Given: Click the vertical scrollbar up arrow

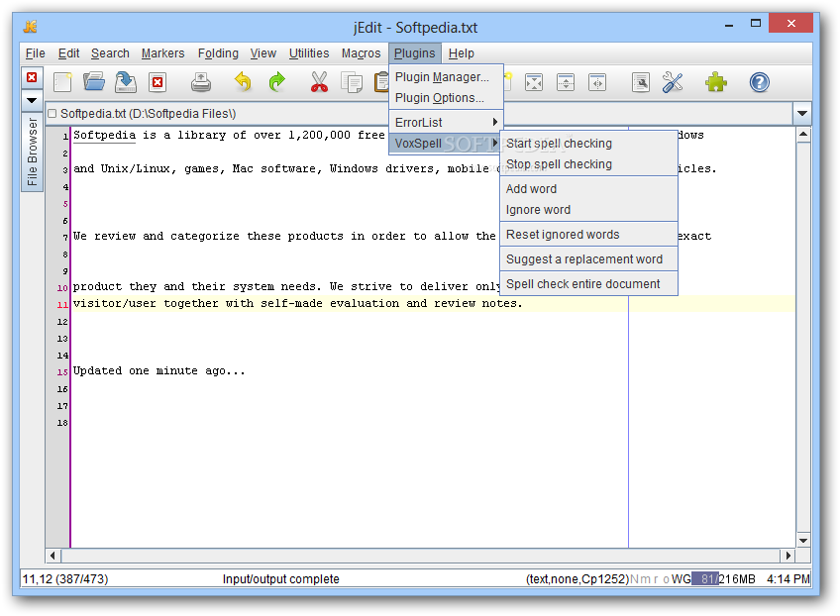Looking at the screenshot, I should coord(803,134).
